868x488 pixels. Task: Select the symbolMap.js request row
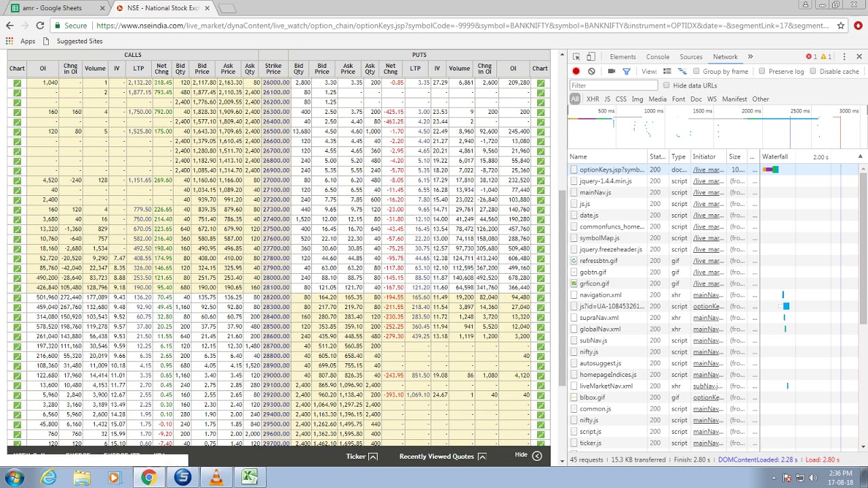click(715, 238)
